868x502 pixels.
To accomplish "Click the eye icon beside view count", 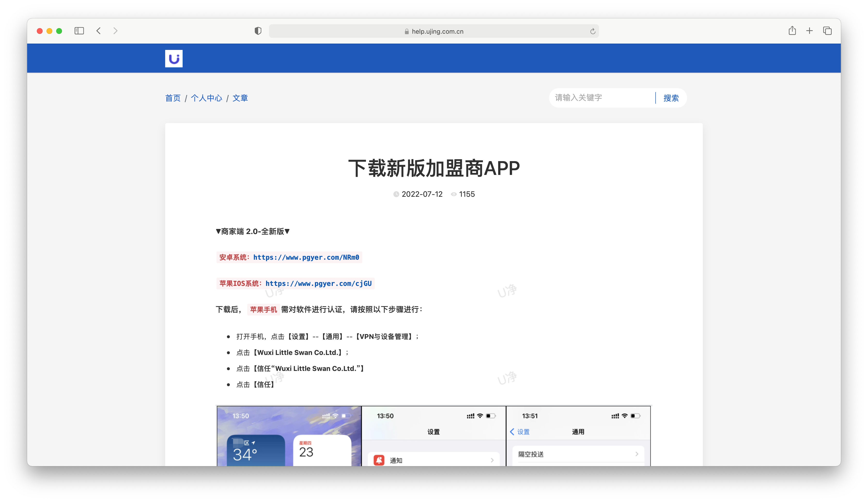I will 454,194.
